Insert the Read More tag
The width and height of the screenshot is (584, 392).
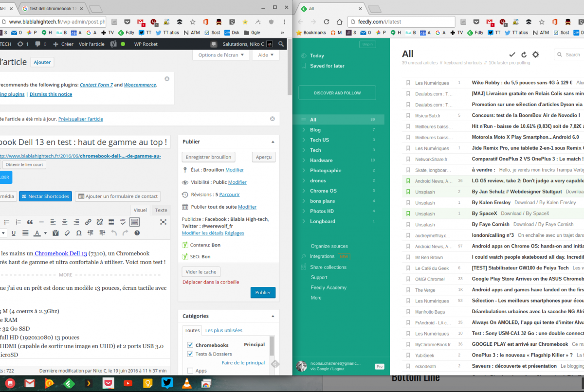click(x=111, y=222)
